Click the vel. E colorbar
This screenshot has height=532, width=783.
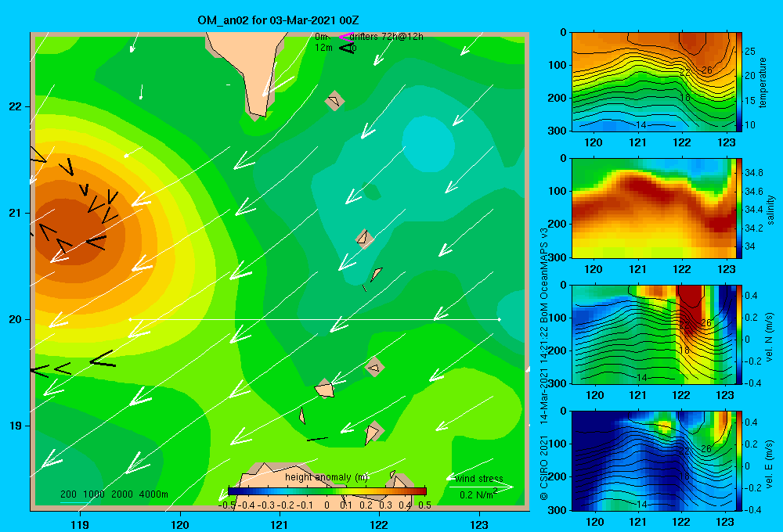coord(739,461)
